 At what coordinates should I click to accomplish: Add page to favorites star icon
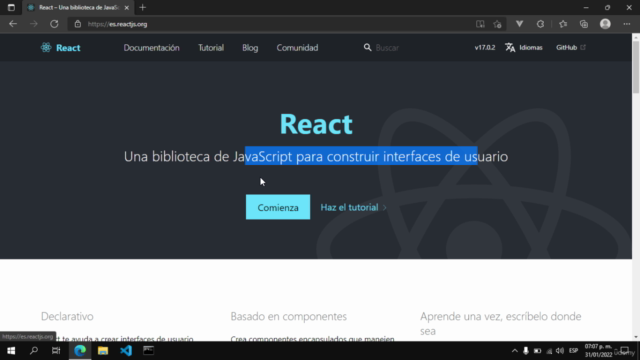tap(497, 24)
